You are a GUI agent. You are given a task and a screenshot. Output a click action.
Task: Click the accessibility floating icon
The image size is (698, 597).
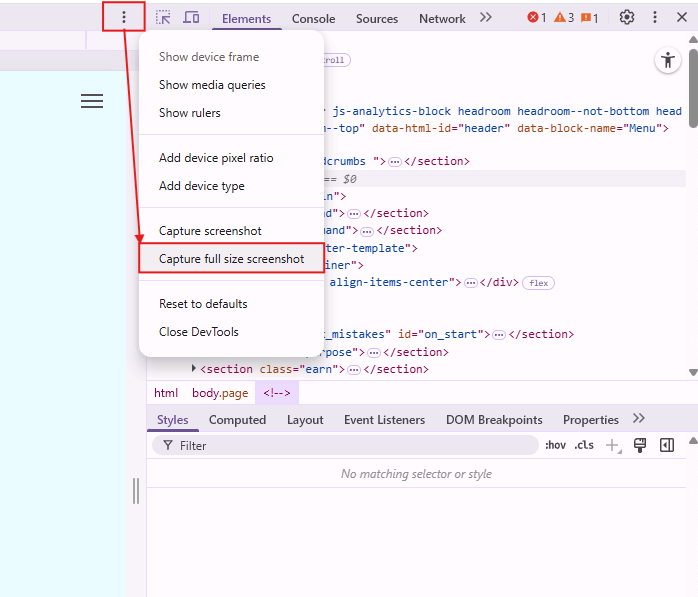tap(667, 60)
